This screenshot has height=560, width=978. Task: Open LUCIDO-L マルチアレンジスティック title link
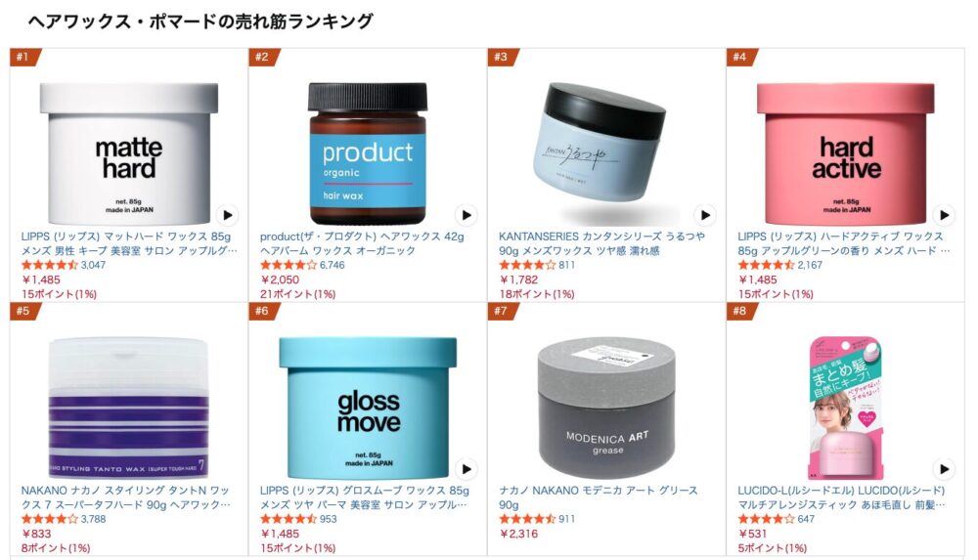coord(841,497)
